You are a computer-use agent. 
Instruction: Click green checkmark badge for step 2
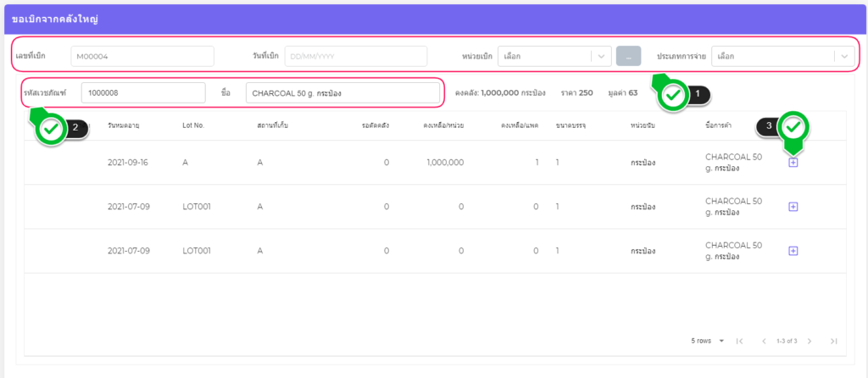(52, 128)
